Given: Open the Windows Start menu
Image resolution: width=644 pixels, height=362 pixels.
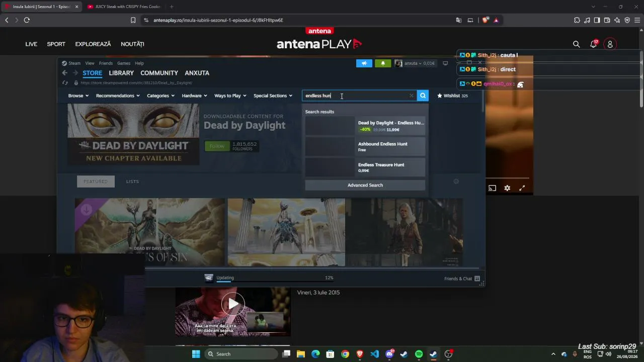Looking at the screenshot, I should click(x=196, y=354).
